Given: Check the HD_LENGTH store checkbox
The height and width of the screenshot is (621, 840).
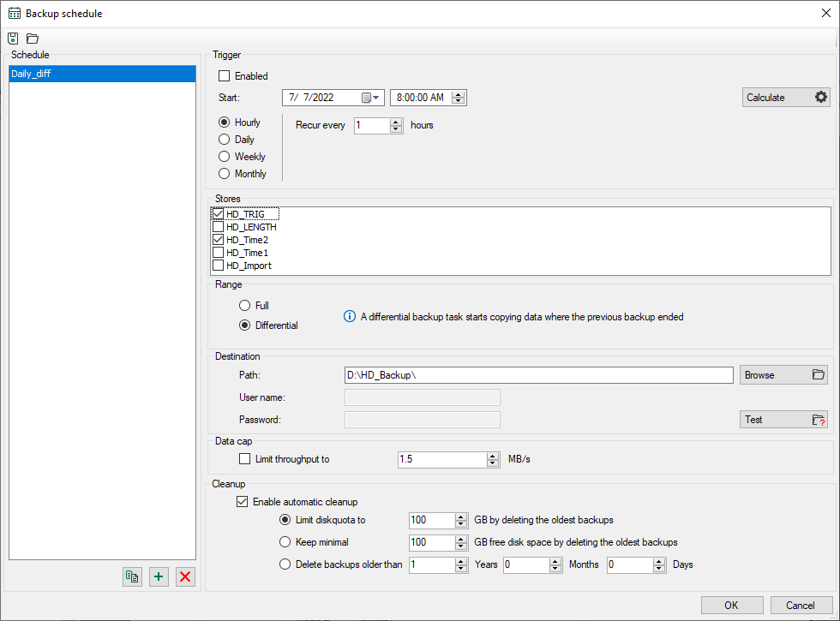Looking at the screenshot, I should pos(219,227).
